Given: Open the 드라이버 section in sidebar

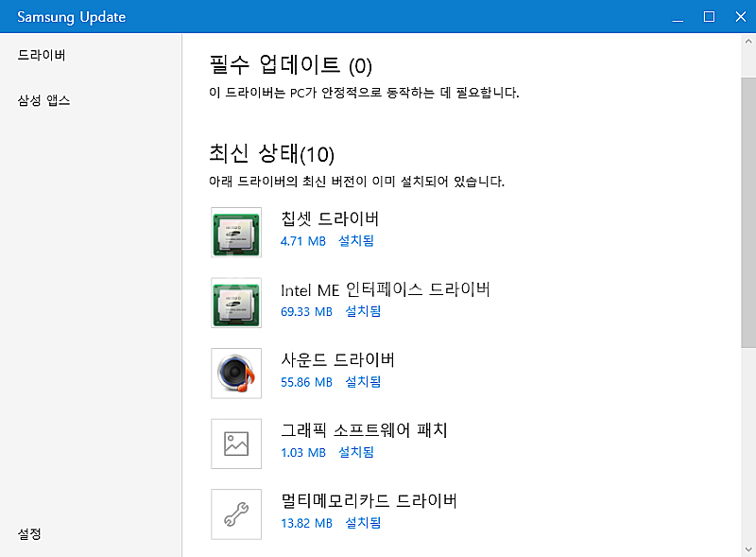Looking at the screenshot, I should point(42,55).
